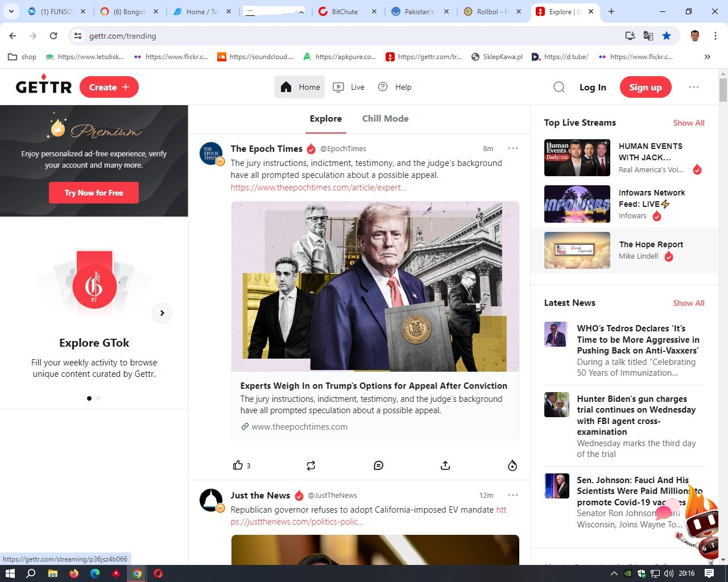Viewport: 728px width, 582px height.
Task: Switch to second carousel slide dot
Action: 98,398
